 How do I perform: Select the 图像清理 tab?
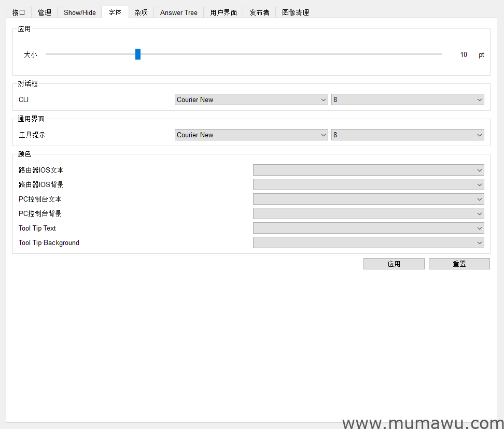point(295,12)
